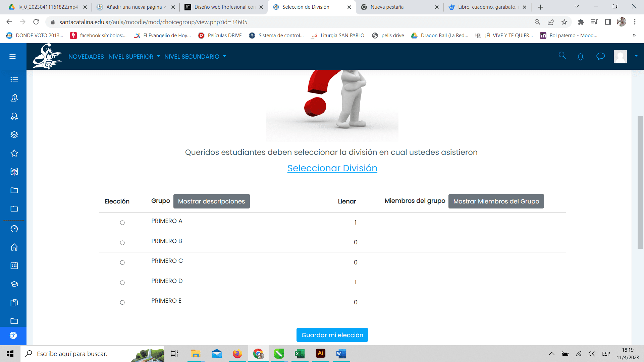Open File Explorer from the taskbar
Screen dimensions: 644x362
(x=196, y=354)
